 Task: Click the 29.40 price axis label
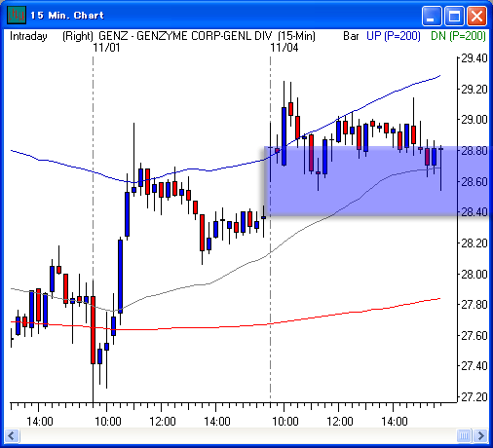point(474,58)
